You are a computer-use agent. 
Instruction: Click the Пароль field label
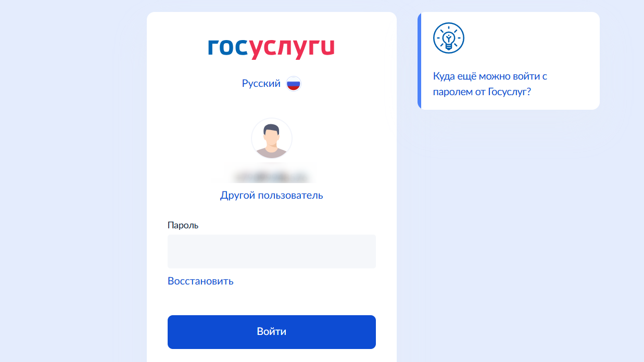(x=183, y=225)
